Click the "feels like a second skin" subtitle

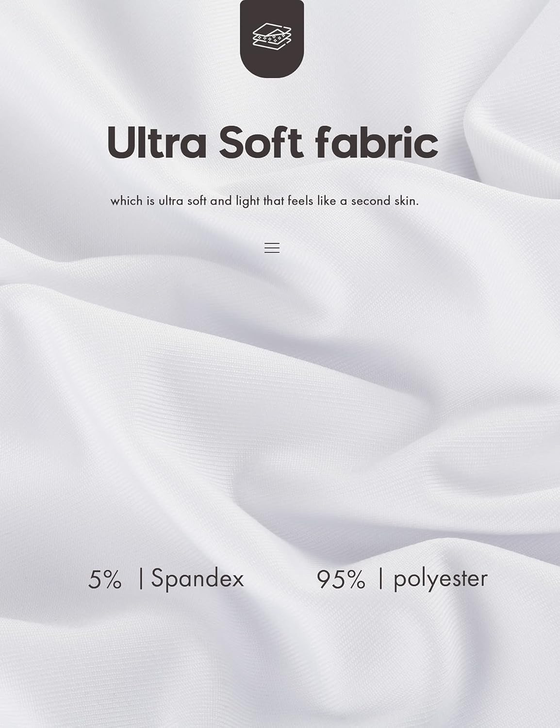point(264,200)
